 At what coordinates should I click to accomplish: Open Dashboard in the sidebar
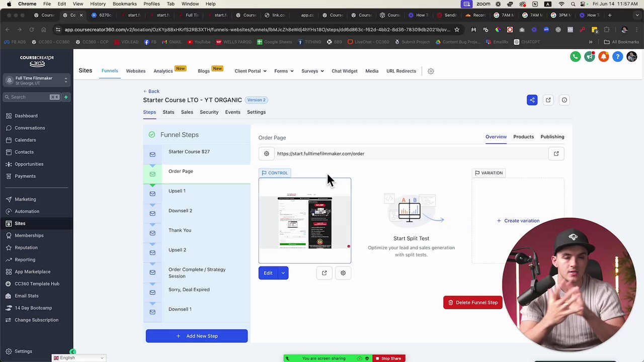[x=26, y=116]
